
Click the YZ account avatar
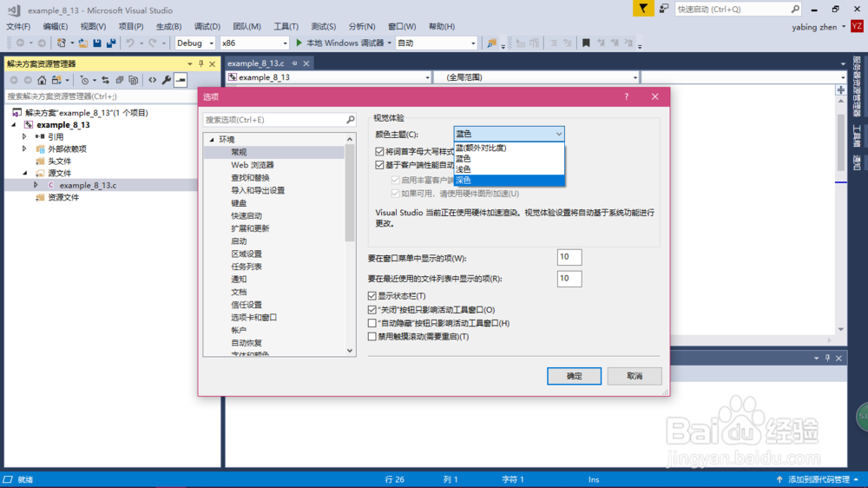(857, 27)
